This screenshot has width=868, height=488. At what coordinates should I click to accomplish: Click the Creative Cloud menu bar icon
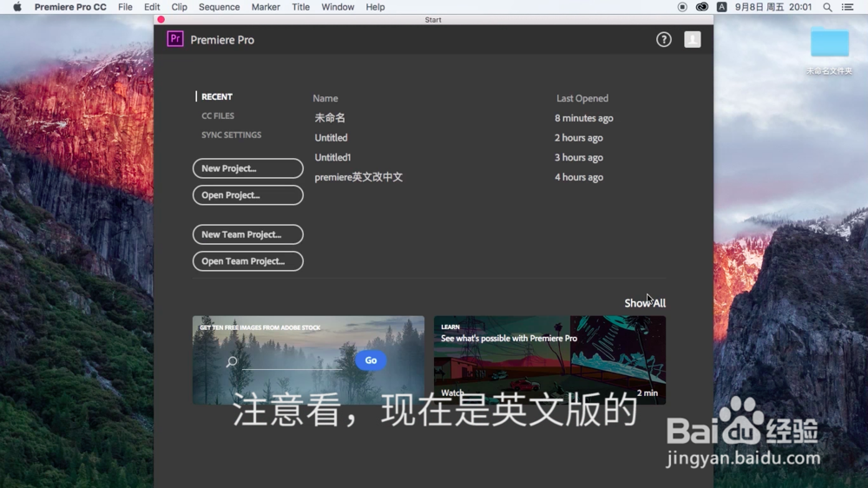tap(701, 7)
